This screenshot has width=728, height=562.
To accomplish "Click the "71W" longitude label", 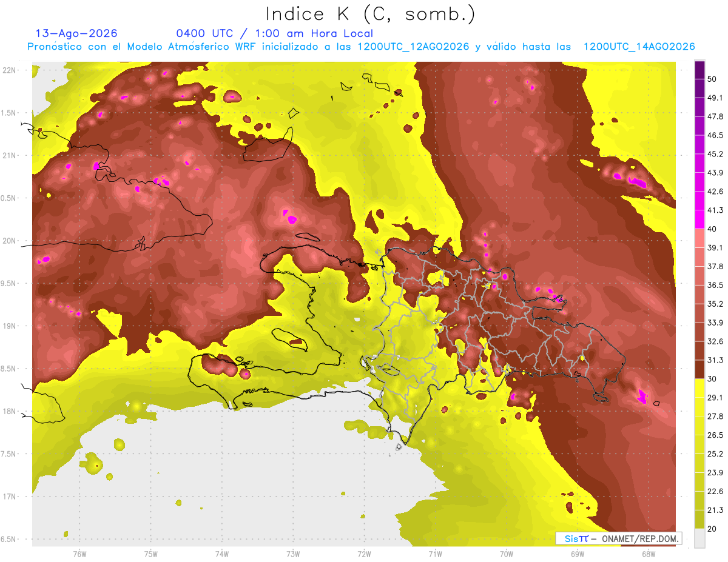I will (435, 554).
